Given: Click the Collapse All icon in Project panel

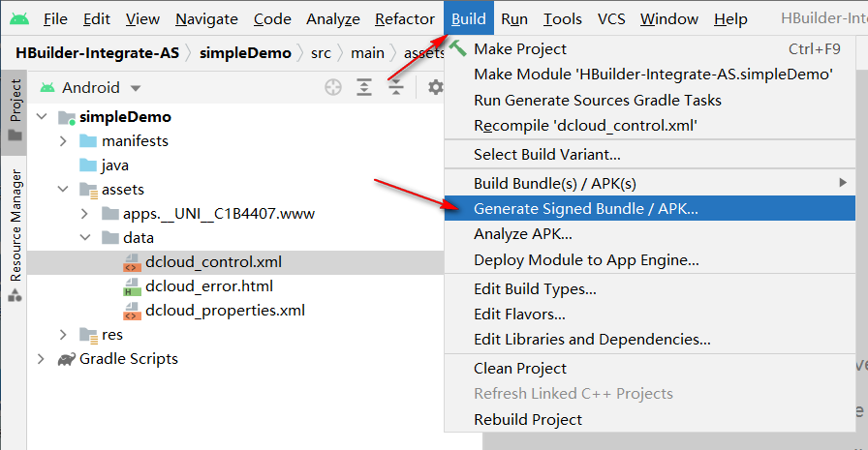Looking at the screenshot, I should pos(396,87).
